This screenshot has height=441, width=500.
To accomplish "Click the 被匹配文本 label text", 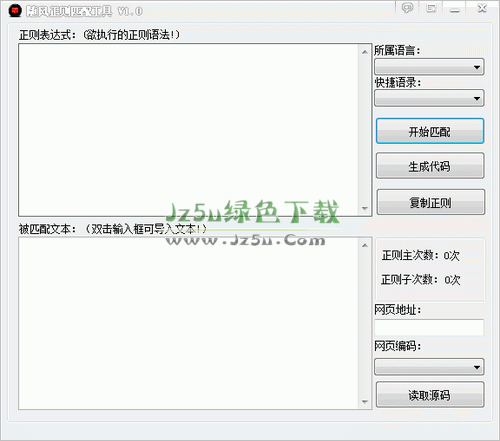I will point(113,229).
